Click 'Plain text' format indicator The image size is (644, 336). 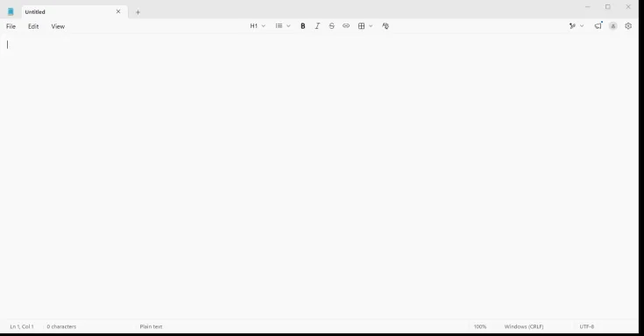(x=151, y=326)
